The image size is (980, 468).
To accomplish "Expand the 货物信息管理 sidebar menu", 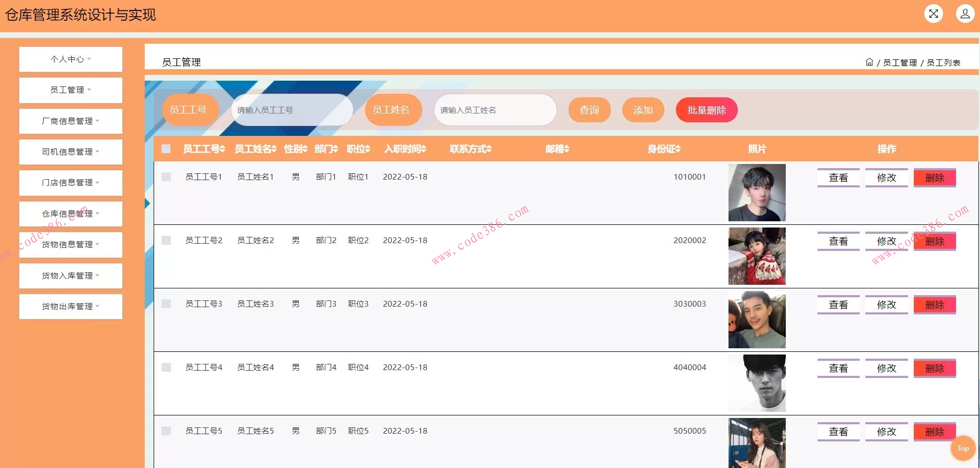I will 71,245.
